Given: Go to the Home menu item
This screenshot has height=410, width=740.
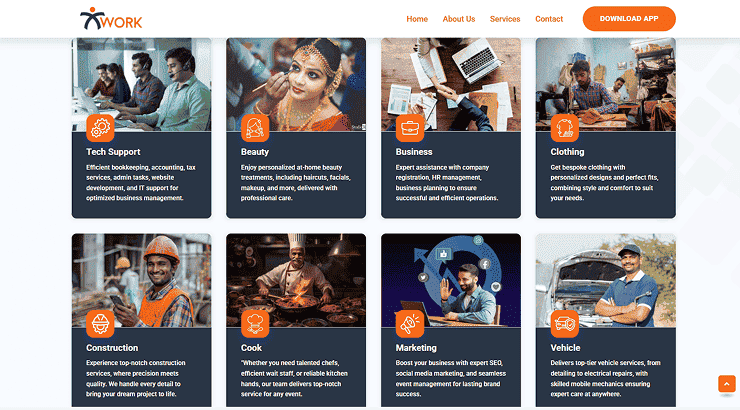Looking at the screenshot, I should pos(417,19).
